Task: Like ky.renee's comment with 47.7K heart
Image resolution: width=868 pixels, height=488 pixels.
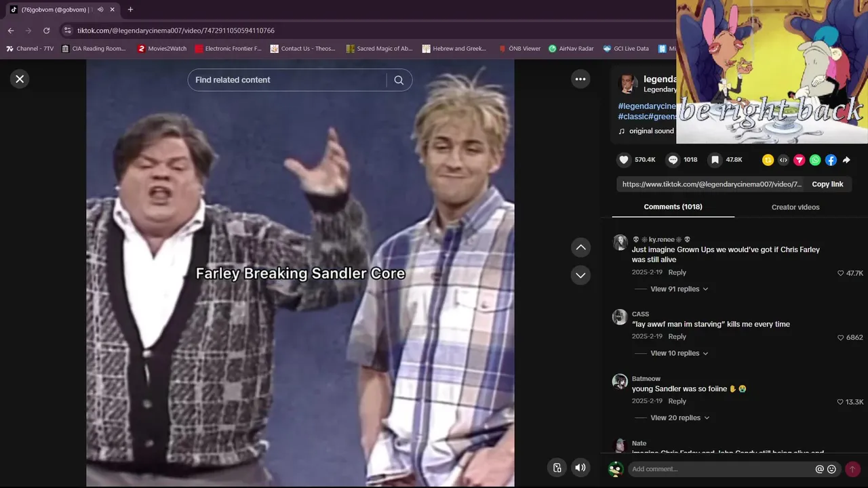Action: coord(841,273)
